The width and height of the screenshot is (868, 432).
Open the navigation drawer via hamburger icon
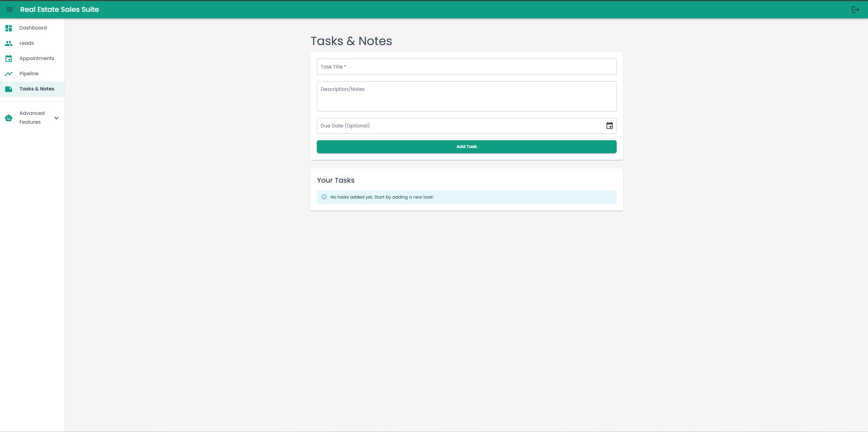tap(9, 9)
